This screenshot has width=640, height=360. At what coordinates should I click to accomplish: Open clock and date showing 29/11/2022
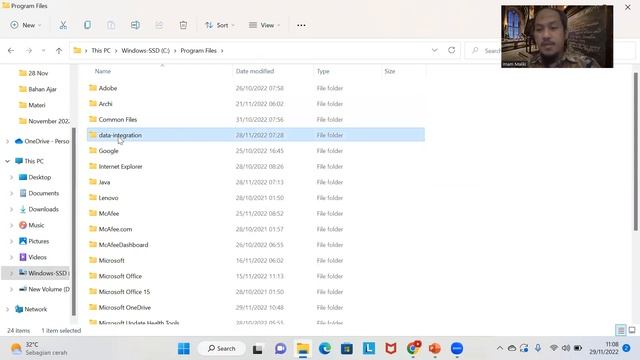[604, 348]
